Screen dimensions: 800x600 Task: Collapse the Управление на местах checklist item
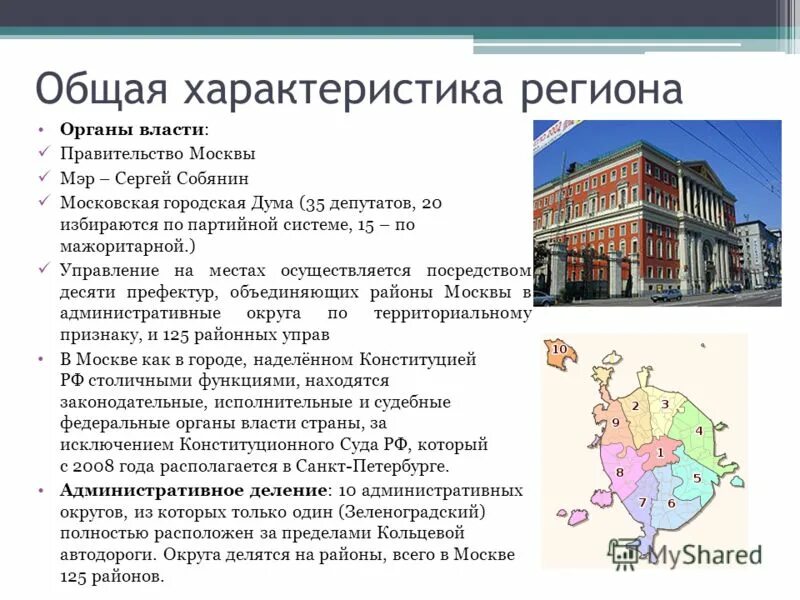pyautogui.click(x=44, y=268)
